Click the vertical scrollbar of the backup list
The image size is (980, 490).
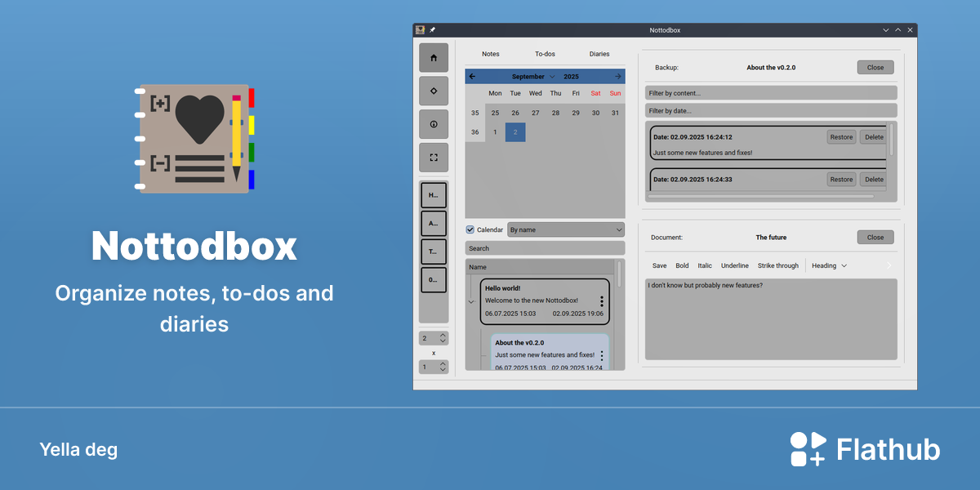click(891, 139)
